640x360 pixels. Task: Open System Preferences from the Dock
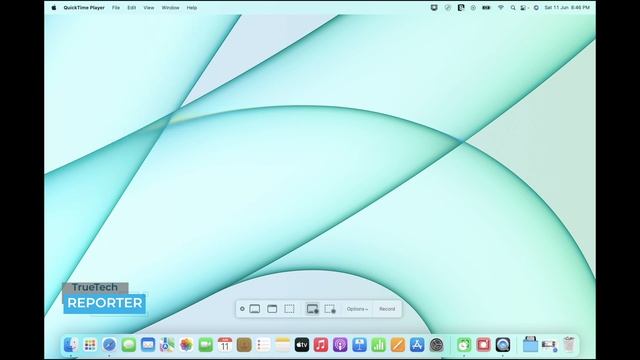[x=436, y=345]
